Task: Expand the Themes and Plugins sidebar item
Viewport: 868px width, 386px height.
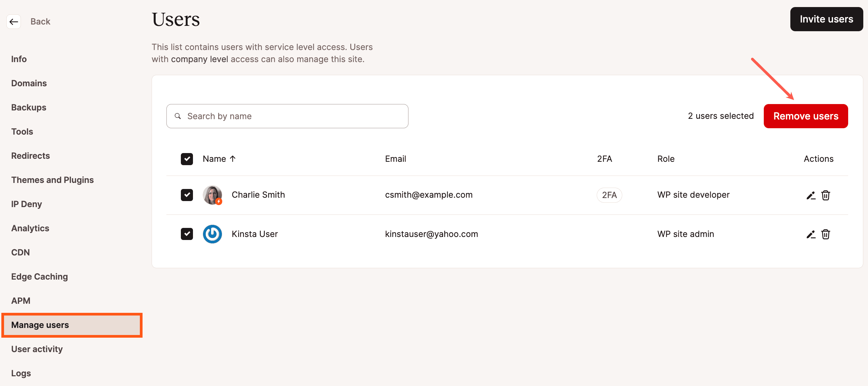Action: click(52, 180)
